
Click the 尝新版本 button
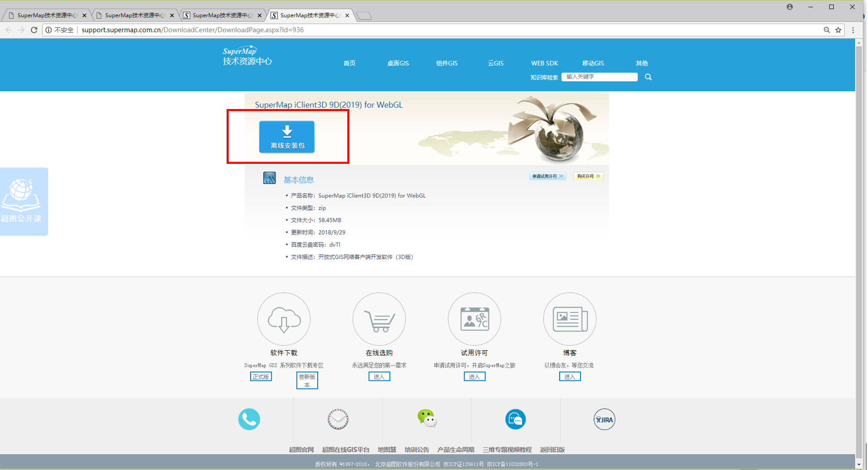click(x=307, y=380)
